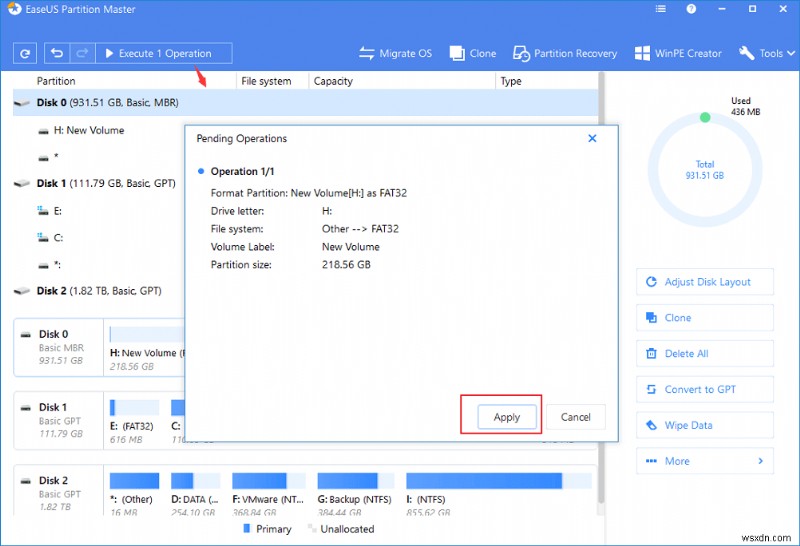
Task: Click Adjust Disk Layout button
Action: 705,282
